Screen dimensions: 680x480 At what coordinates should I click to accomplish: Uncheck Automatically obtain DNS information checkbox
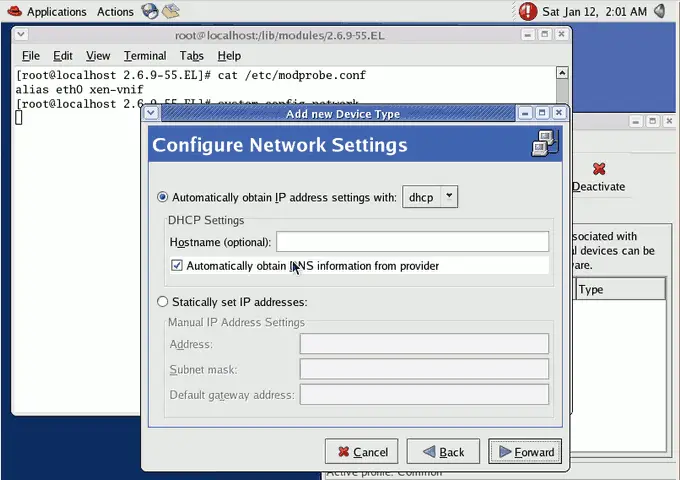coord(177,266)
